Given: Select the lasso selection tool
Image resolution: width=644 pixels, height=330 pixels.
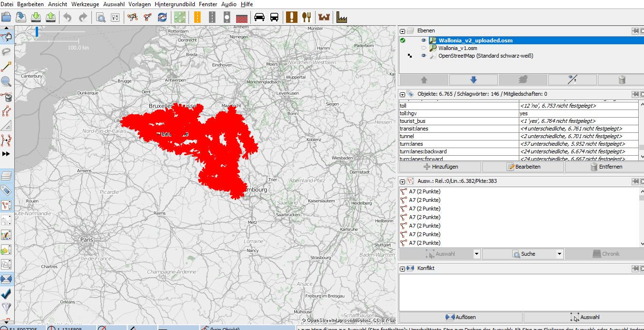Looking at the screenshot, I should [x=7, y=51].
